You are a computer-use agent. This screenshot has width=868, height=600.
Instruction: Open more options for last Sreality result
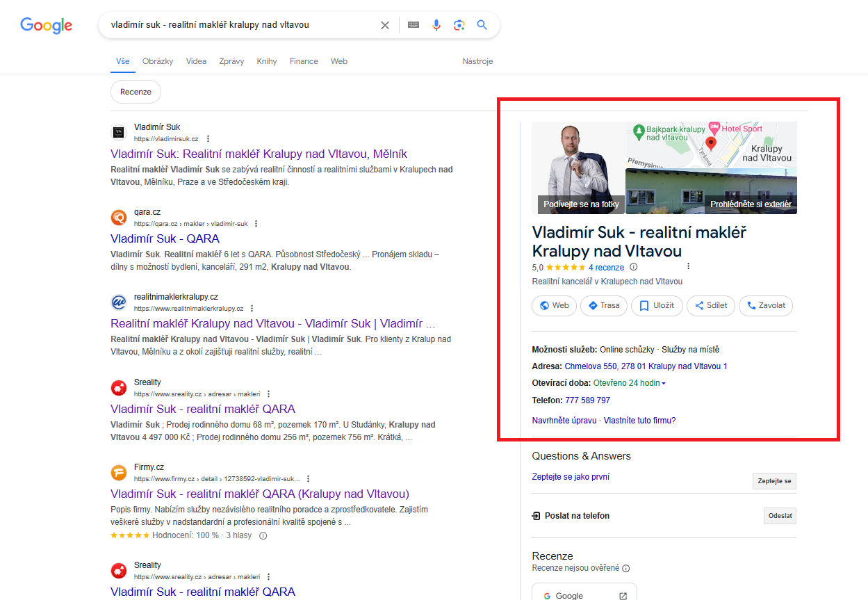[268, 577]
